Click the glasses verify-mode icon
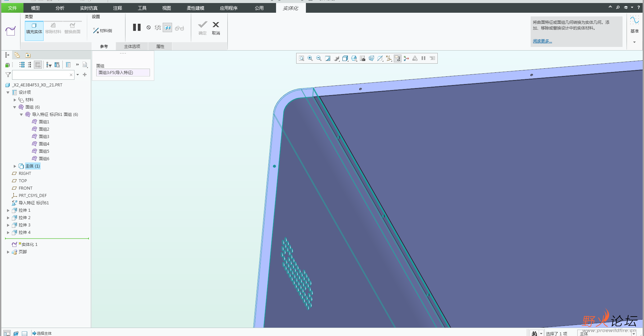Screen dimensions: 644x336 179,28
